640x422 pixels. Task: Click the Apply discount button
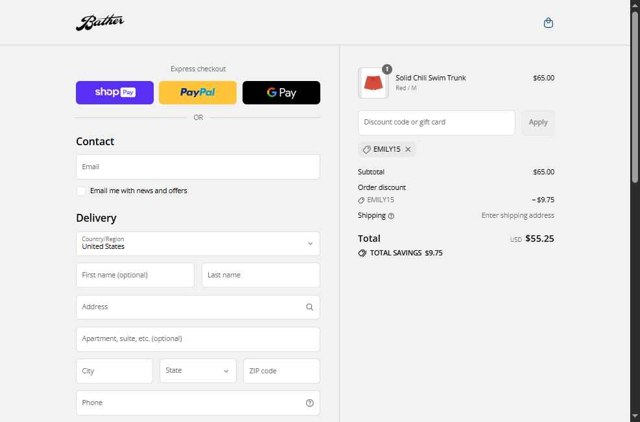click(538, 122)
